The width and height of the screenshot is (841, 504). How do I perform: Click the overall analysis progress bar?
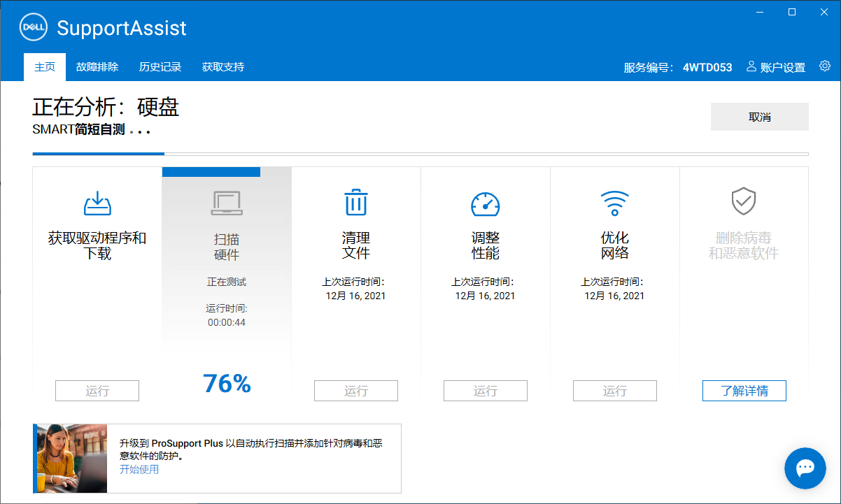[420, 153]
